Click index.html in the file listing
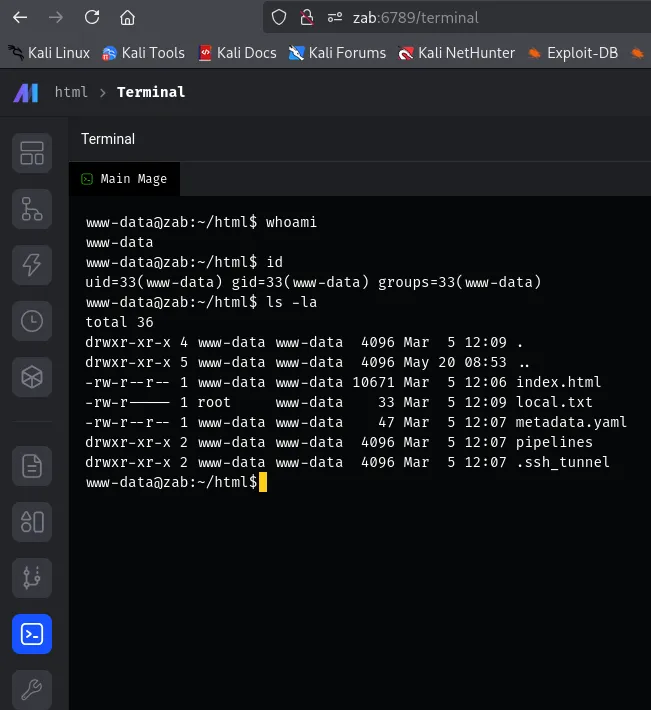Image resolution: width=651 pixels, height=710 pixels. click(x=558, y=382)
